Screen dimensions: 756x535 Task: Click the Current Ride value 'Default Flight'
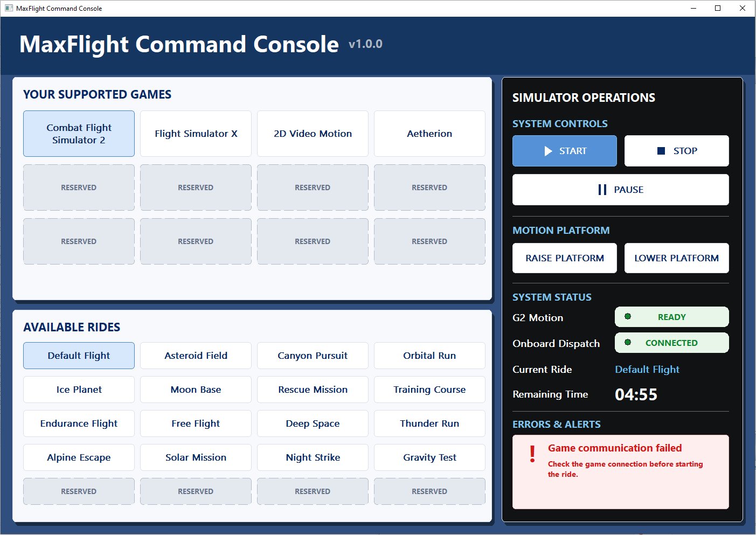coord(647,370)
